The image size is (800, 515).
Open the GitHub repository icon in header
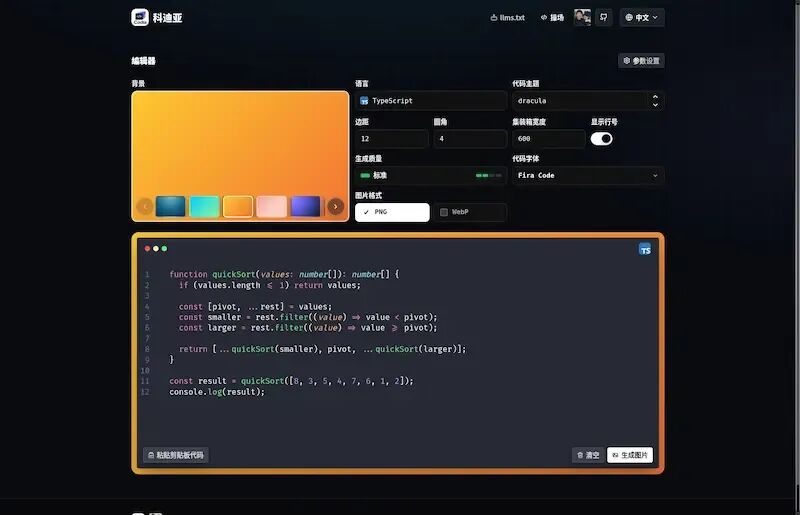tap(604, 17)
